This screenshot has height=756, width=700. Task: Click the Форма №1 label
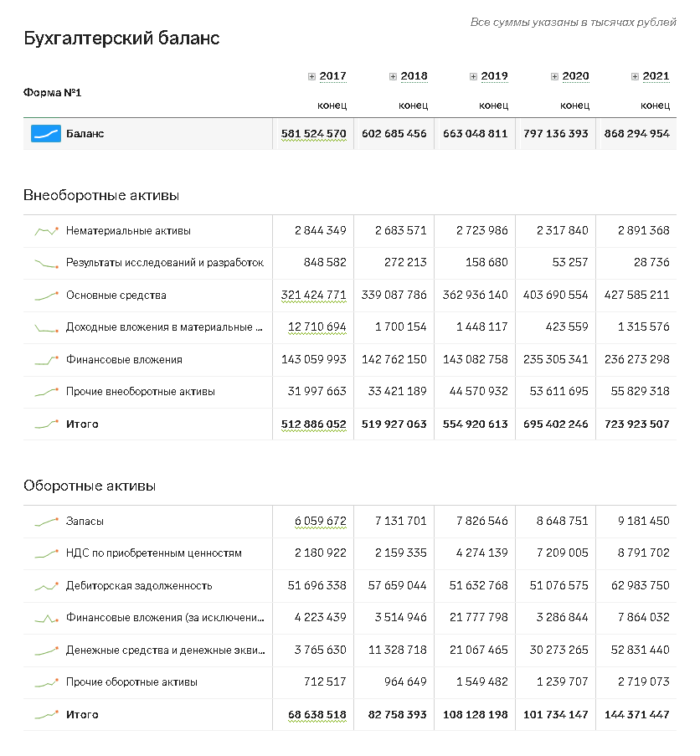coord(52,93)
